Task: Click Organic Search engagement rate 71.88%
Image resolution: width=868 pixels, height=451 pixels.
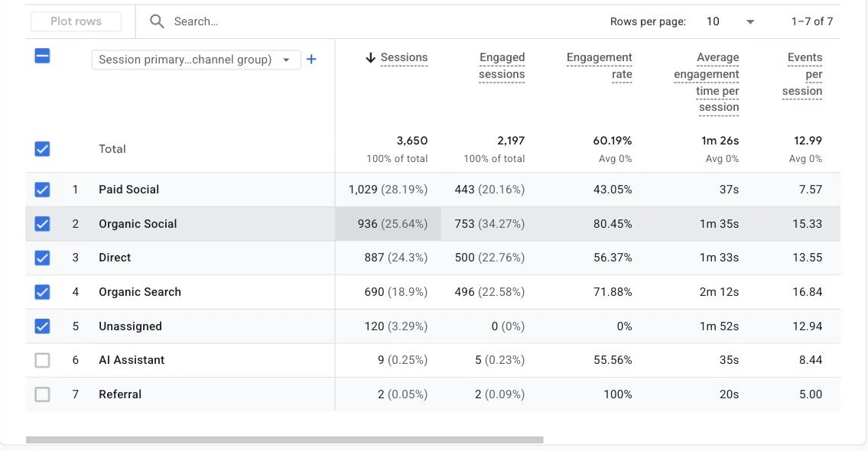Action: coord(613,292)
